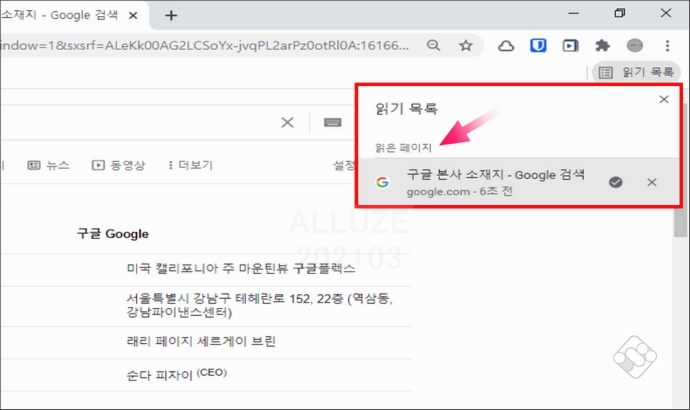Open the cloud extension icon
This screenshot has height=410, width=690.
pos(506,46)
